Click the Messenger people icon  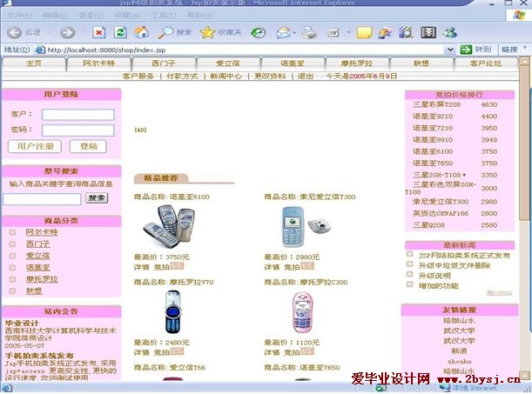(449, 33)
